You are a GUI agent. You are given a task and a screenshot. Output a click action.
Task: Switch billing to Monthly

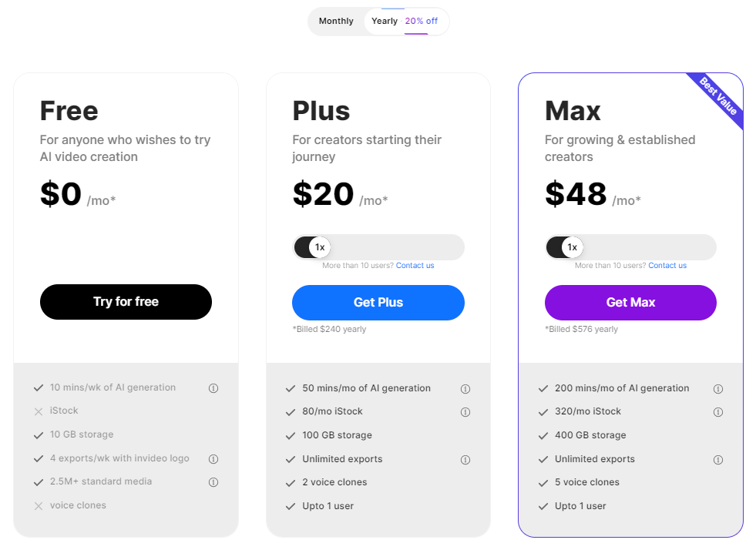[x=336, y=21]
